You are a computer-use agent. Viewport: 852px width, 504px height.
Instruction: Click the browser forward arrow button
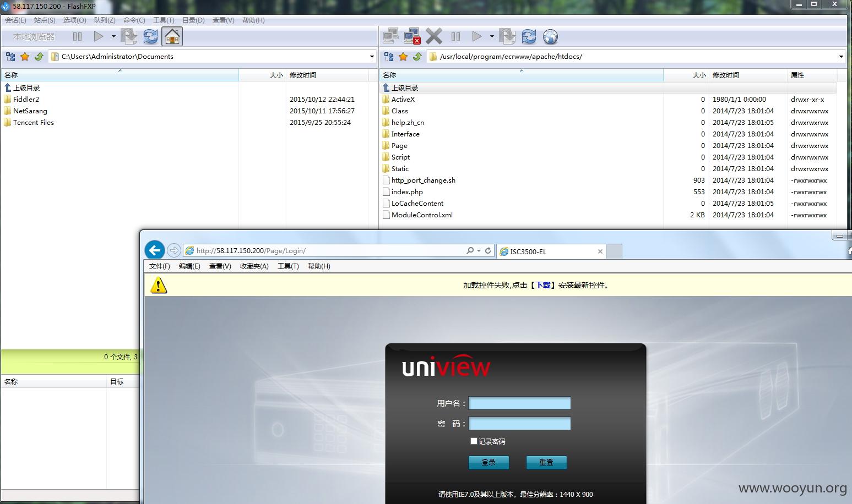(x=173, y=250)
